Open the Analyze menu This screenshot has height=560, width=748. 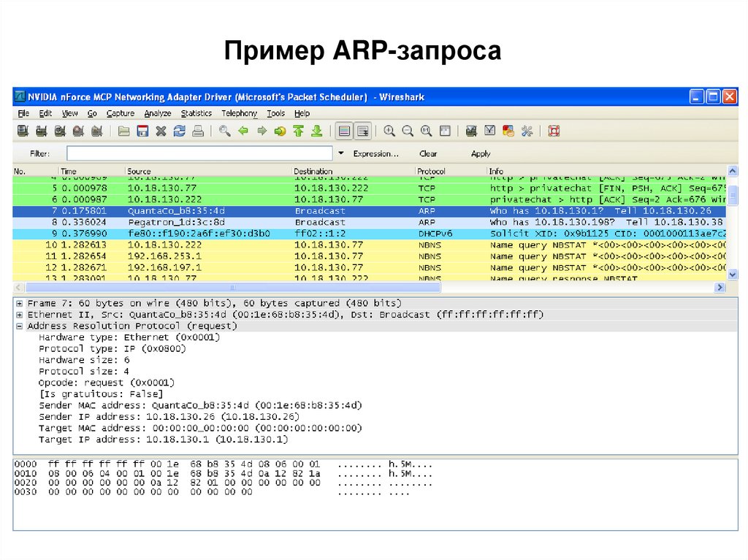(x=157, y=114)
